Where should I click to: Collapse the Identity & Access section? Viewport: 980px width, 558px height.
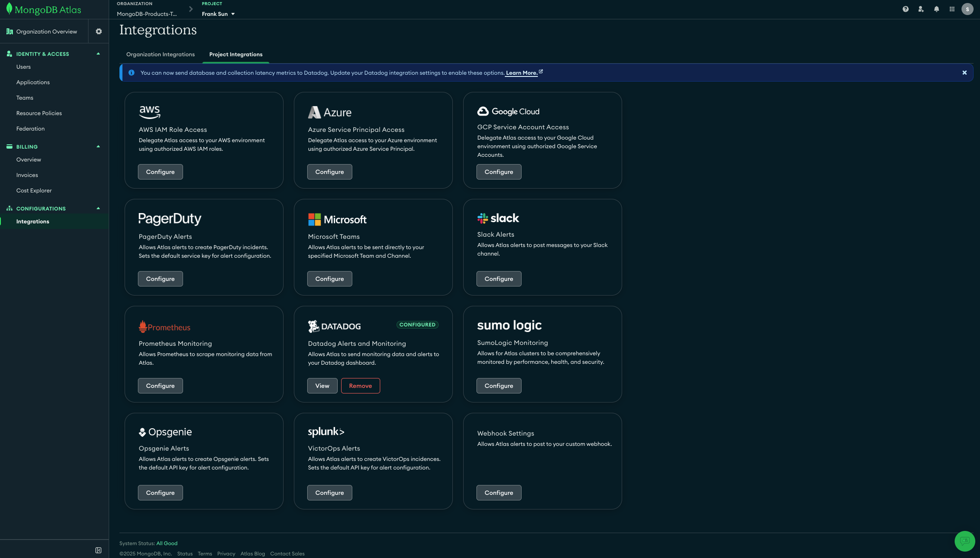pos(98,54)
